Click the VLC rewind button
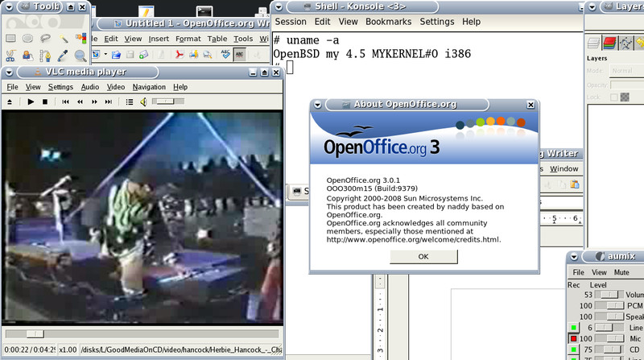The image size is (644, 360). (x=80, y=101)
